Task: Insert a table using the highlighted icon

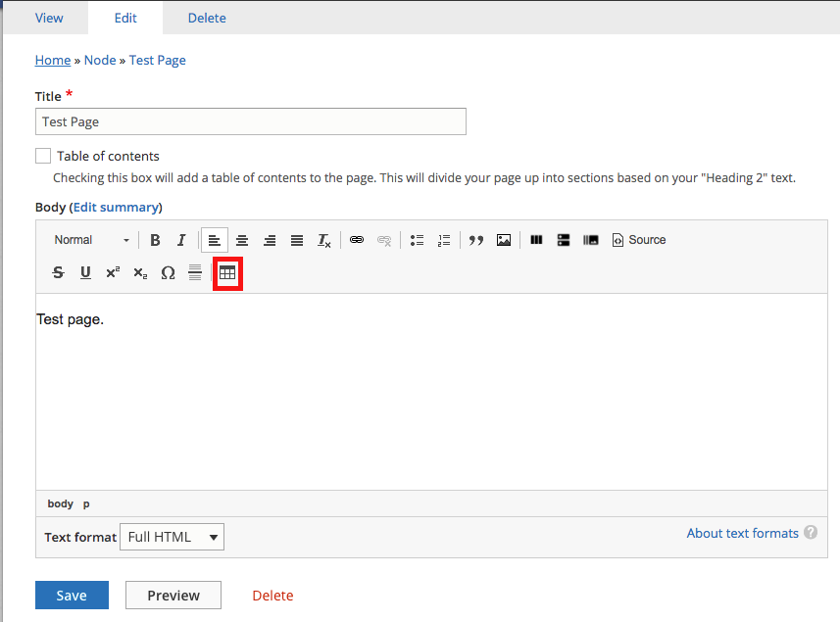Action: [x=227, y=273]
